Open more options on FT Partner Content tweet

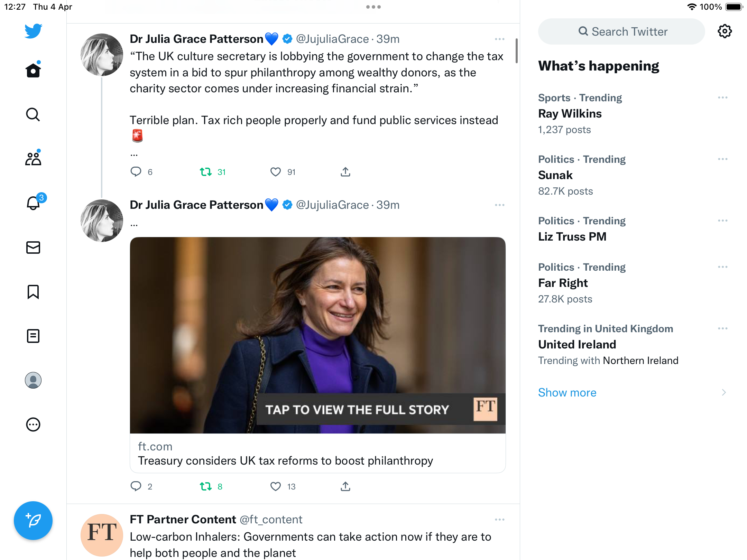click(500, 520)
